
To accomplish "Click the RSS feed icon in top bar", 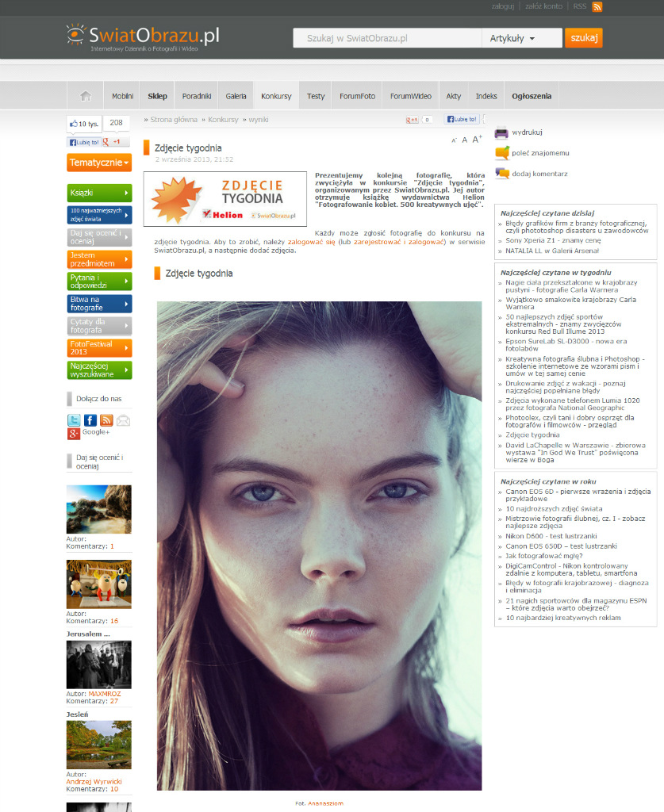I will [597, 6].
